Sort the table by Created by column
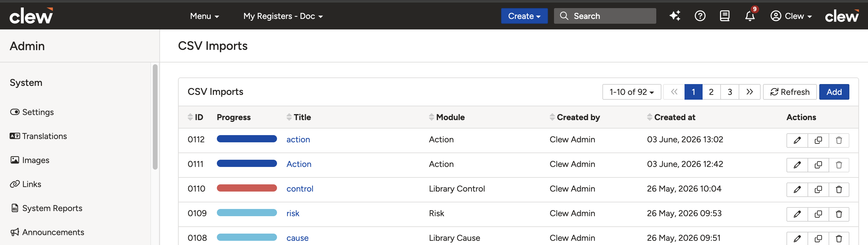This screenshot has width=868, height=245. tap(575, 117)
